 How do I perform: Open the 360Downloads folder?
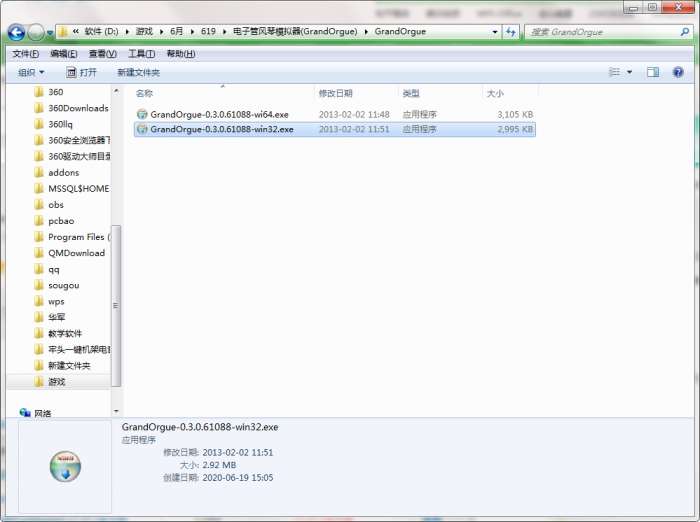click(x=78, y=108)
